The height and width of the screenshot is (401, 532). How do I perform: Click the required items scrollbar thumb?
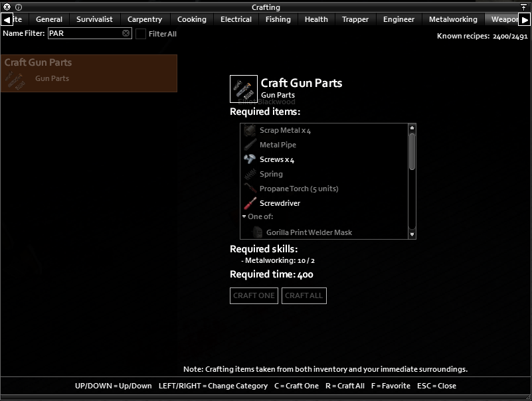[412, 151]
